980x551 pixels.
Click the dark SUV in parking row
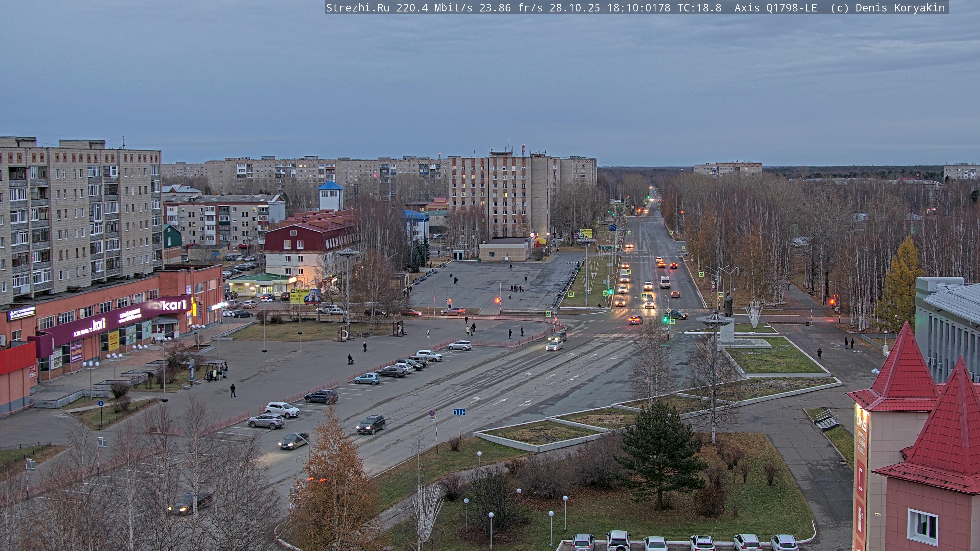tap(322, 396)
